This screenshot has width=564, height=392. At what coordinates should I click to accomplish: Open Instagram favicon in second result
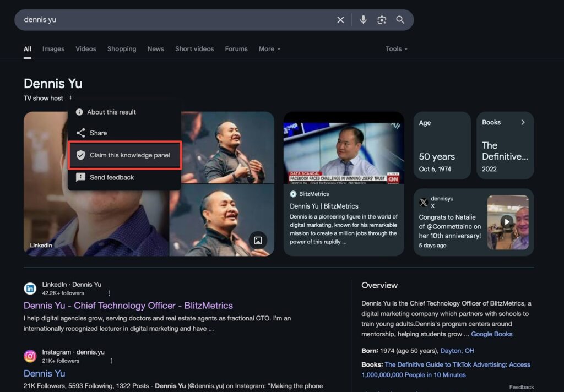click(x=30, y=356)
